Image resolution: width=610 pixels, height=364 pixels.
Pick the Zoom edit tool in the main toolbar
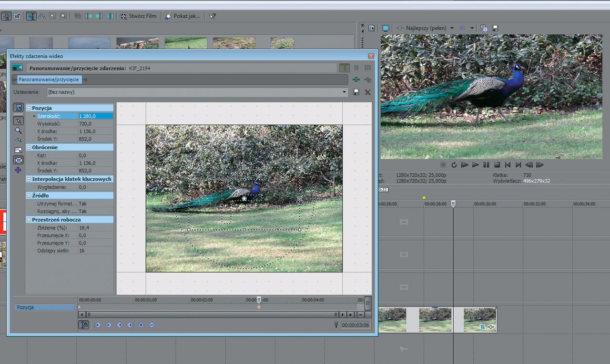(63, 16)
